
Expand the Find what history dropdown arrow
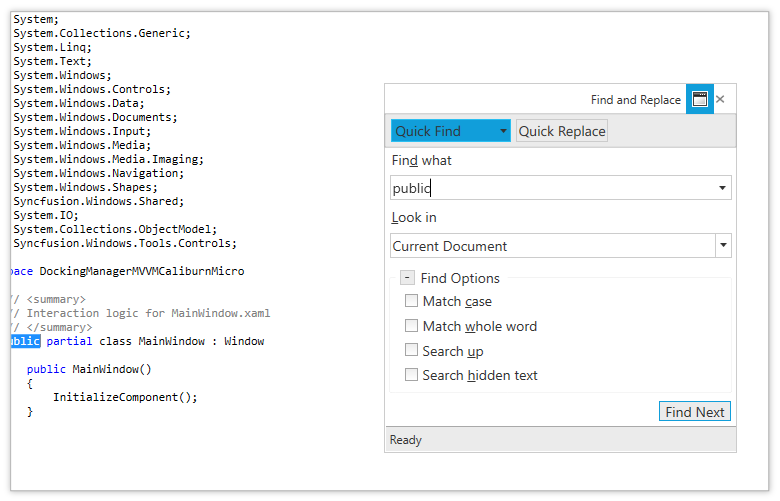pos(722,188)
